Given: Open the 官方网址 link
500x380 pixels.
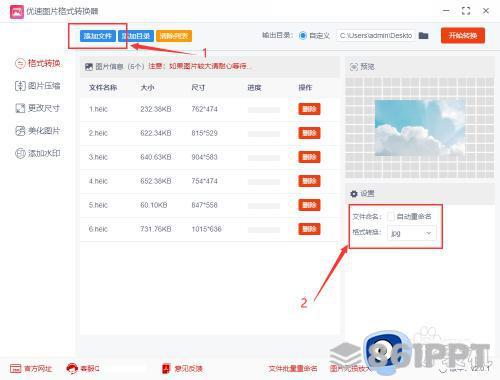Looking at the screenshot, I should point(31,368).
